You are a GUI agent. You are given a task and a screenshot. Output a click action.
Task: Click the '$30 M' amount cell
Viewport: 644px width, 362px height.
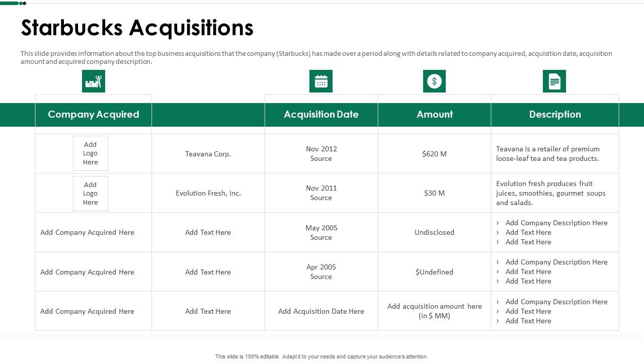[x=435, y=193]
